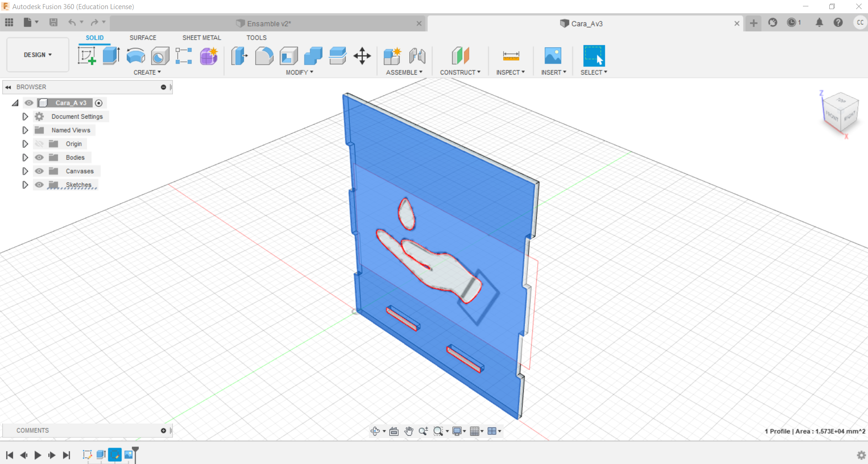
Task: Open the SELECT dropdown menu
Action: click(594, 72)
